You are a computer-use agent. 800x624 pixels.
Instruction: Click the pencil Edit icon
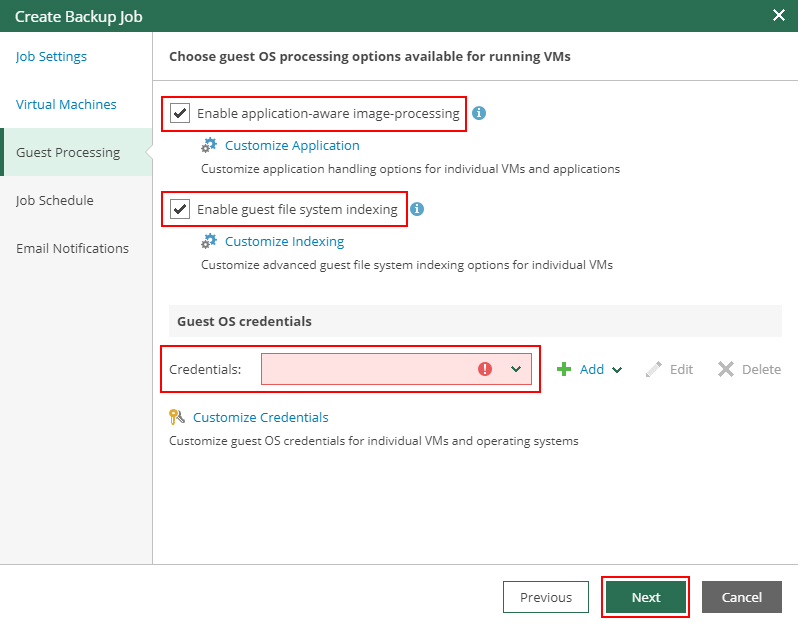654,369
